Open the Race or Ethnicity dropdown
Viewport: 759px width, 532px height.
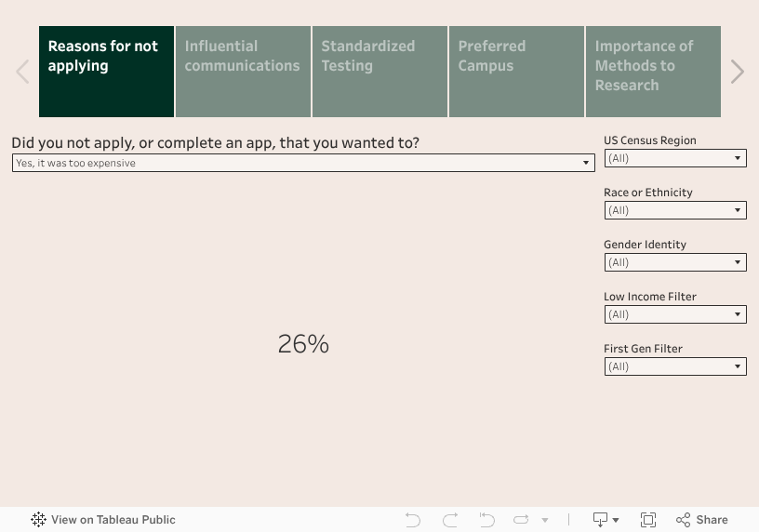(x=675, y=210)
